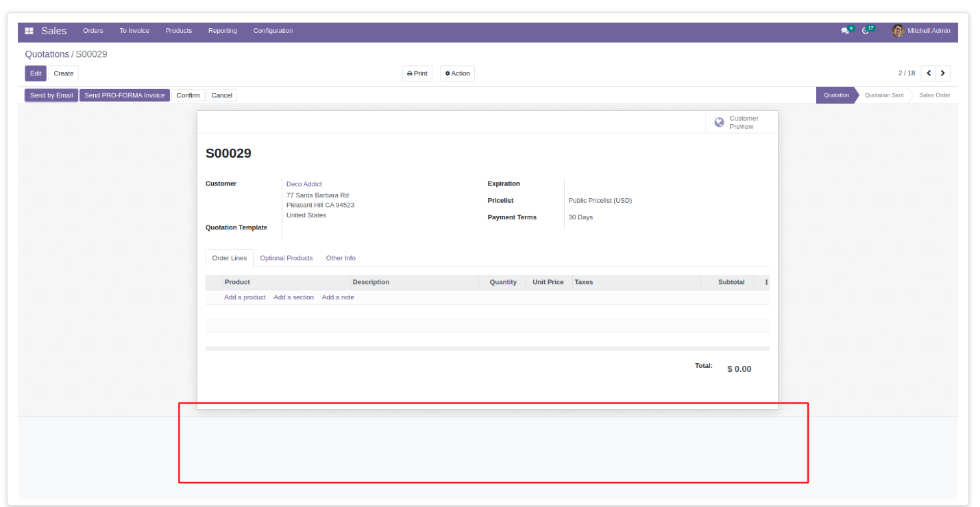Click the Edit button

coord(36,73)
